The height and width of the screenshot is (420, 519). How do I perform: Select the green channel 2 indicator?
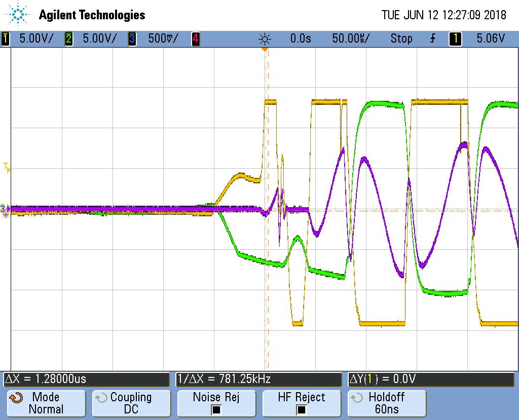pos(68,39)
